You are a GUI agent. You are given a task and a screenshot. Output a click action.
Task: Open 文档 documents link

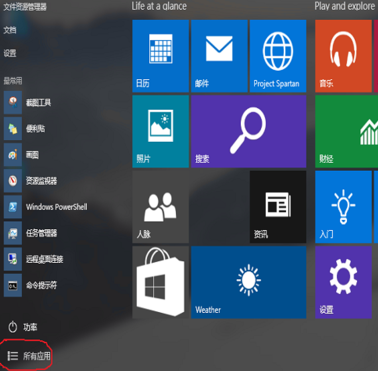pos(10,30)
